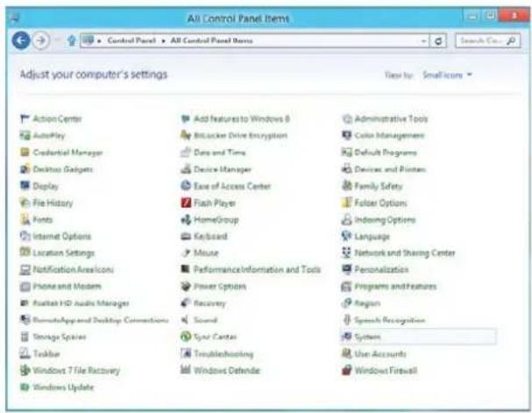Open Phone and Modem
The width and height of the screenshot is (532, 413).
click(67, 286)
